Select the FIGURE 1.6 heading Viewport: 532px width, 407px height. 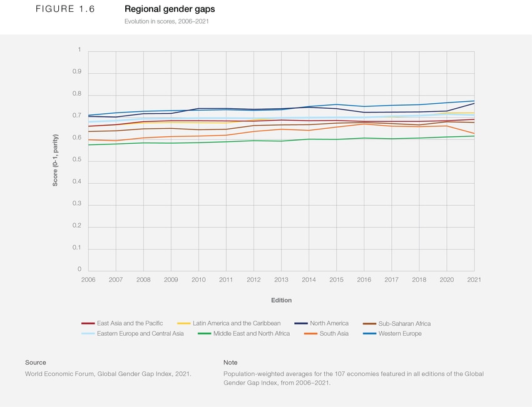(65, 9)
